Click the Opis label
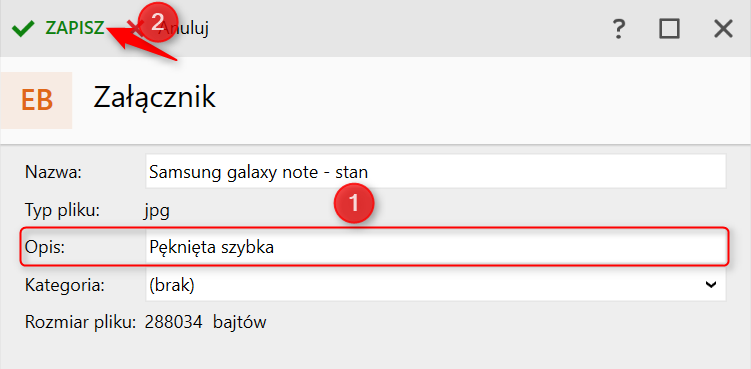 [x=44, y=247]
